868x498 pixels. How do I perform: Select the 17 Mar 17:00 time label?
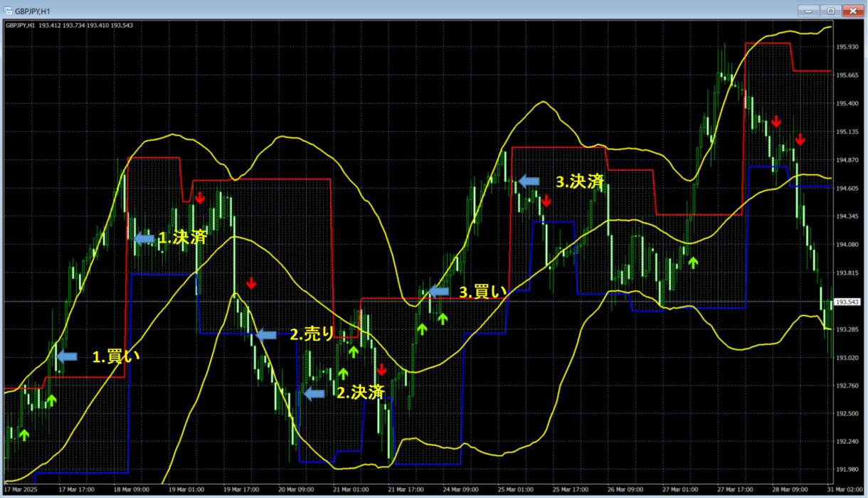click(x=78, y=490)
